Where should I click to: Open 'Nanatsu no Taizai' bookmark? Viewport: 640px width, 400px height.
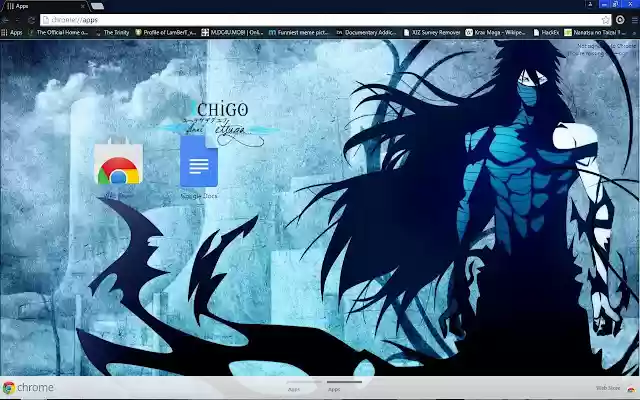point(595,32)
